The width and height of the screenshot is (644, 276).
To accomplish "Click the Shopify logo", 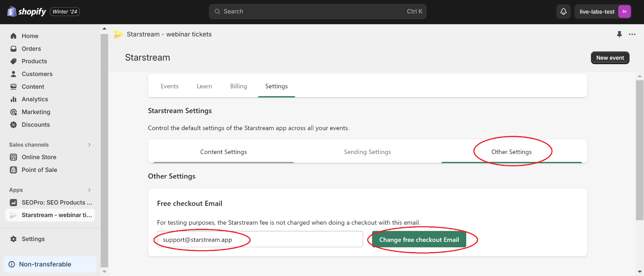I will click(x=27, y=12).
